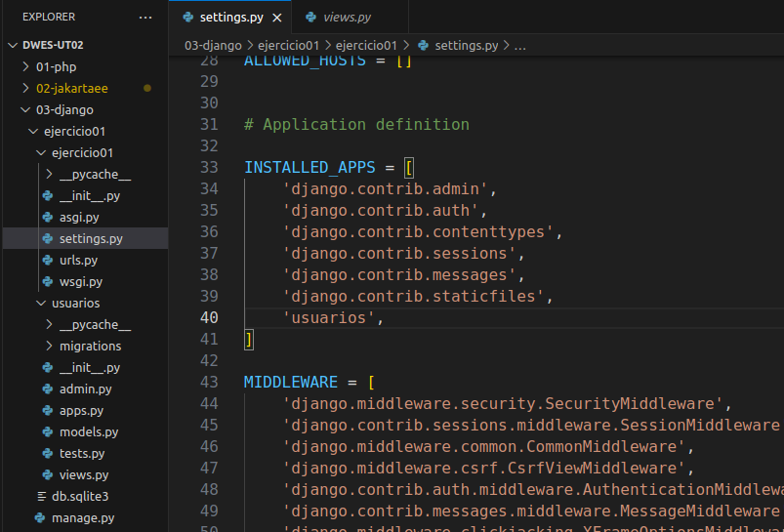Expand the migrations folder
784x532 pixels.
coord(90,346)
